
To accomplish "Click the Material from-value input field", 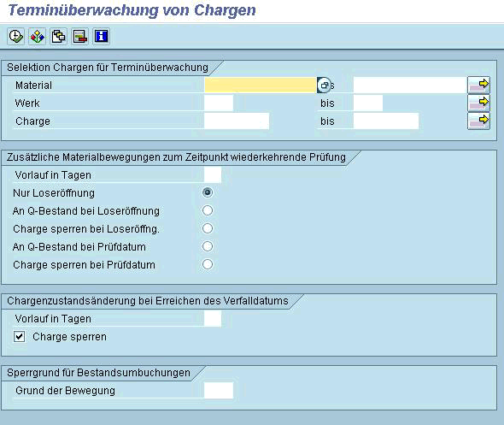I will pyautogui.click(x=261, y=85).
